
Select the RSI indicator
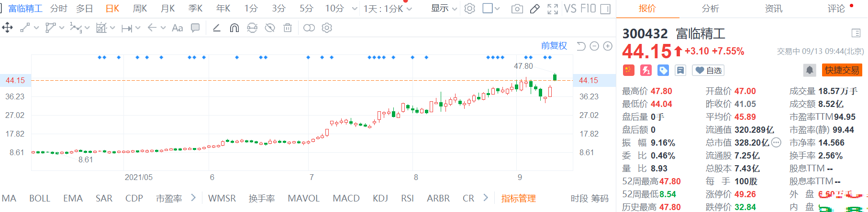tap(407, 198)
